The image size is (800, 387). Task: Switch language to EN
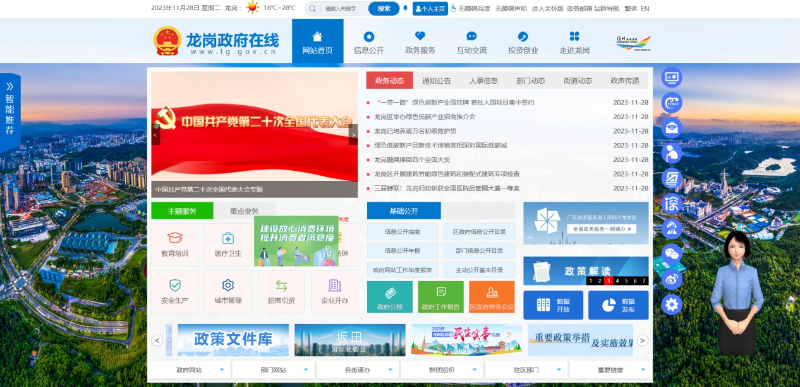tap(645, 8)
